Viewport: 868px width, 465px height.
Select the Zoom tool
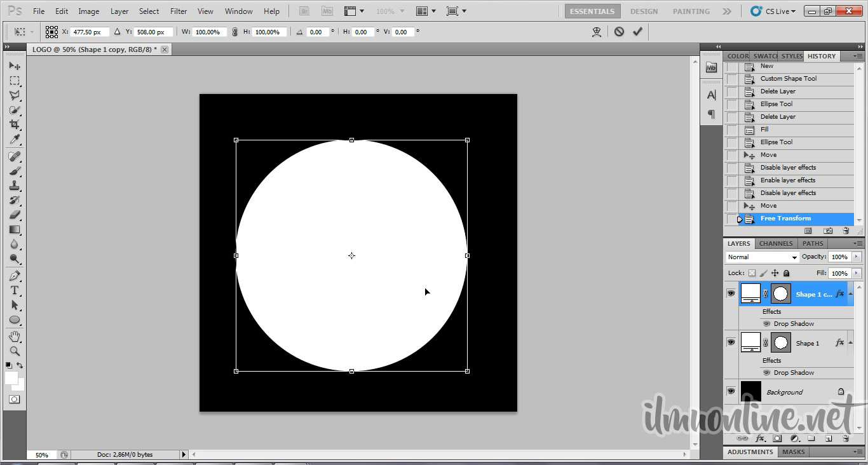pyautogui.click(x=14, y=351)
